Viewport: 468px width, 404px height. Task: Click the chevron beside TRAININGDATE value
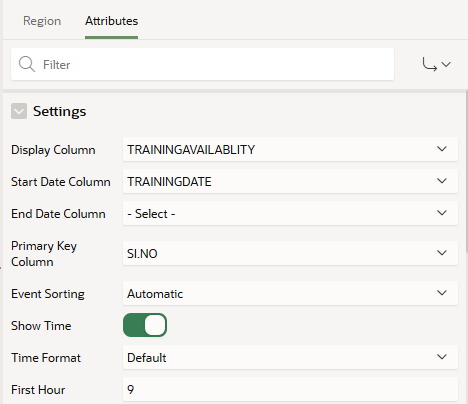tap(442, 181)
